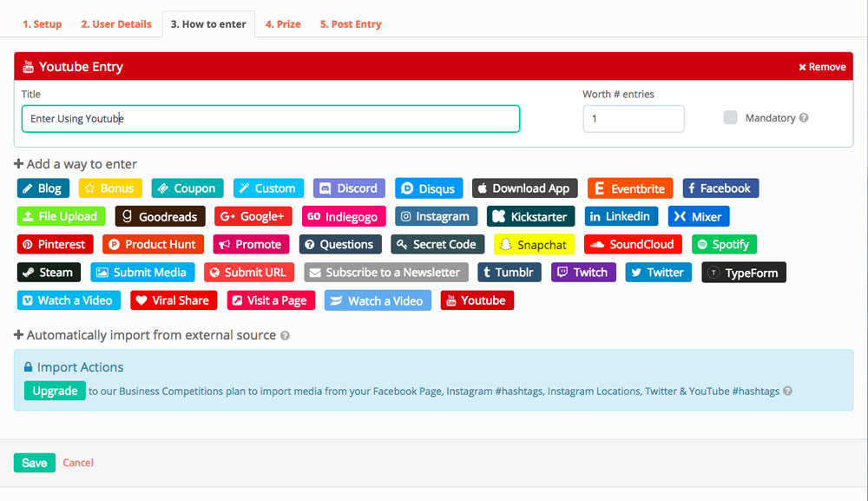The image size is (868, 501).
Task: Add the Spotify entry option
Action: tap(724, 244)
